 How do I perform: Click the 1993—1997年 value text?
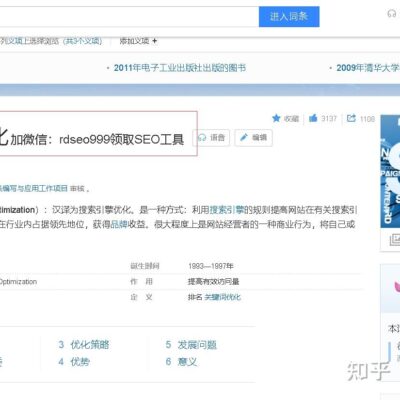[x=211, y=266]
